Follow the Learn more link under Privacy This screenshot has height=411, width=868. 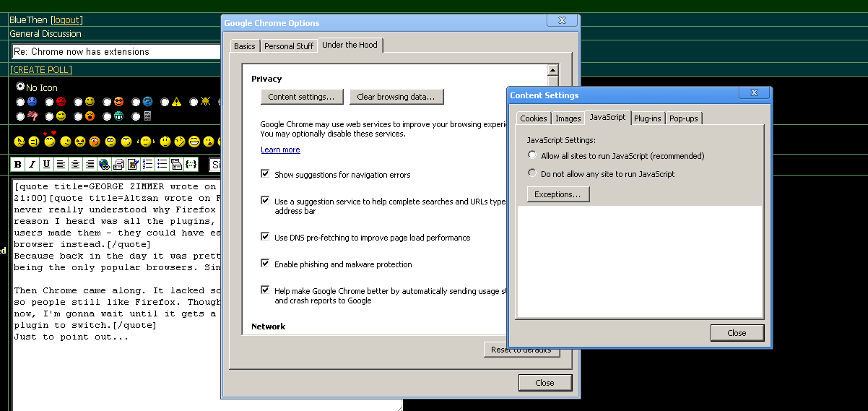coord(280,150)
